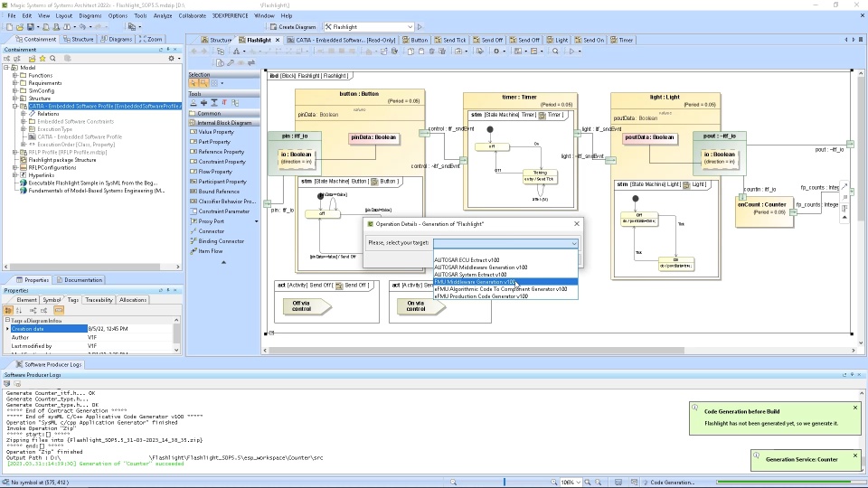Click Internal Block Diagram palette group
This screenshot has width=868, height=488.
pyautogui.click(x=224, y=123)
